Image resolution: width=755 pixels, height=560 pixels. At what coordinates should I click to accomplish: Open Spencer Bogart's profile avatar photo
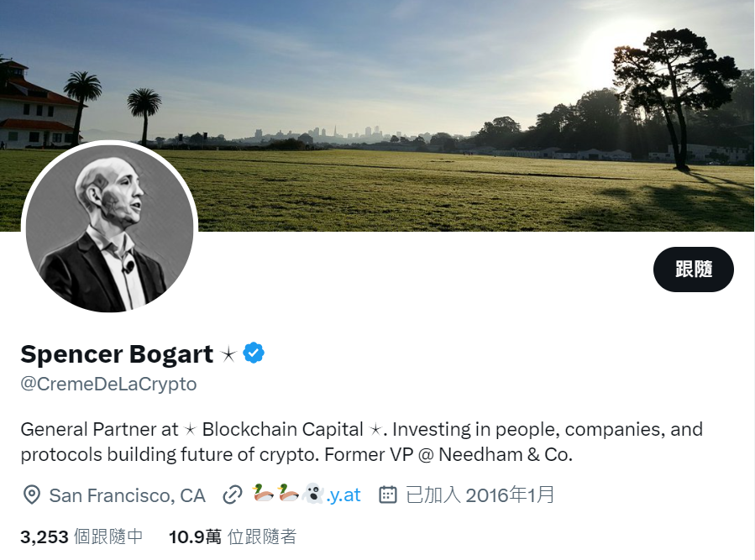click(109, 229)
